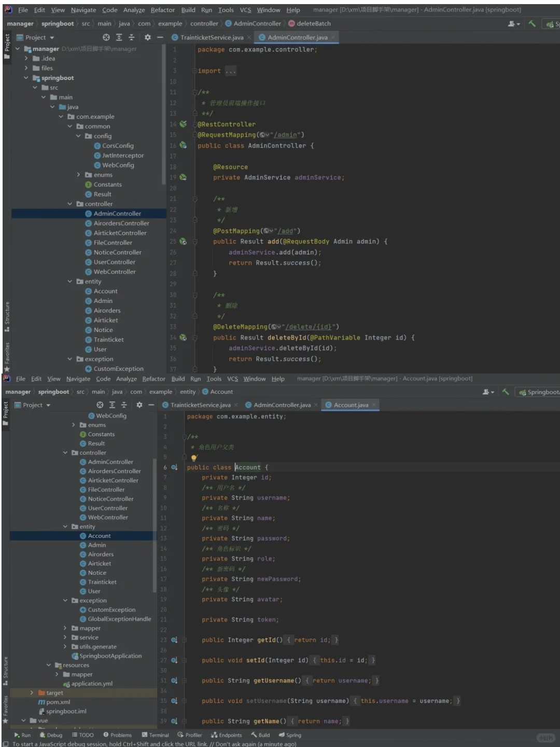The width and height of the screenshot is (560, 747).
Task: Hide the Project panel in the AdminController window
Action: 160,37
